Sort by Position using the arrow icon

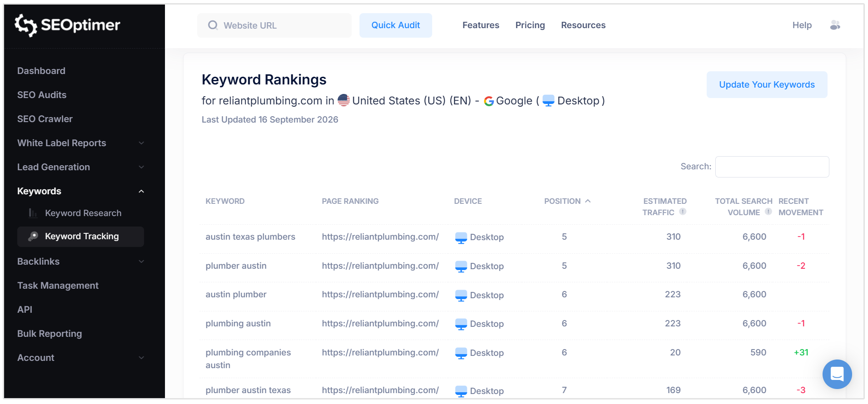point(588,201)
